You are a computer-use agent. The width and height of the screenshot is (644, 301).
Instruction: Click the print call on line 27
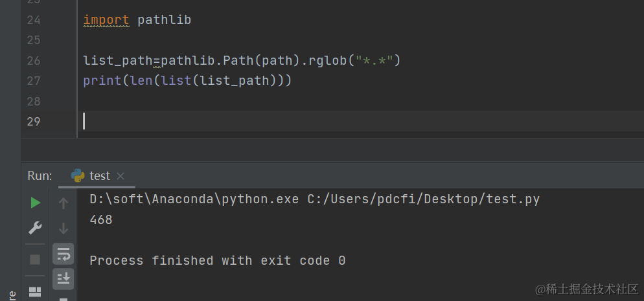102,81
